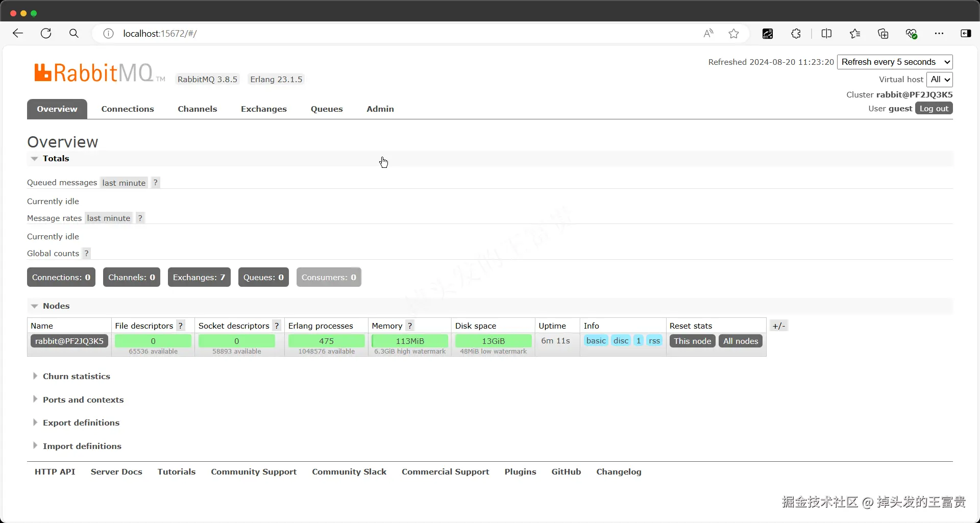Add this page to favorites
Image resolution: width=980 pixels, height=523 pixels.
734,34
